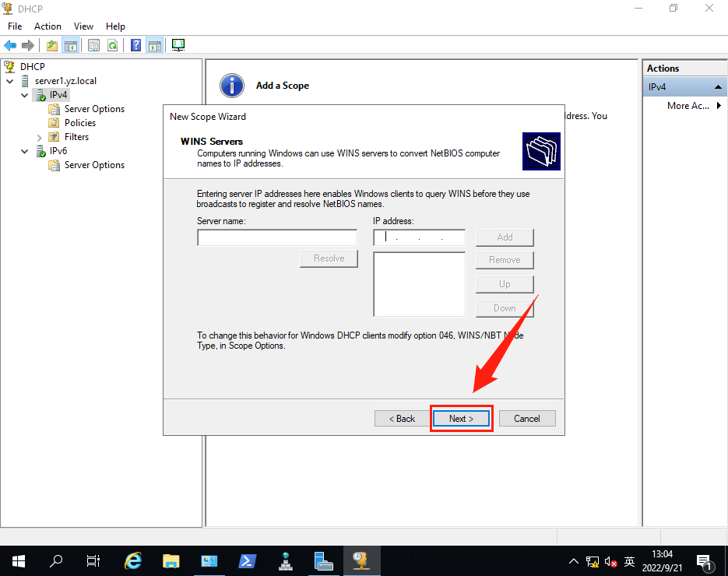Collapse the IPv6 tree node
This screenshot has height=576, width=728.
25,151
